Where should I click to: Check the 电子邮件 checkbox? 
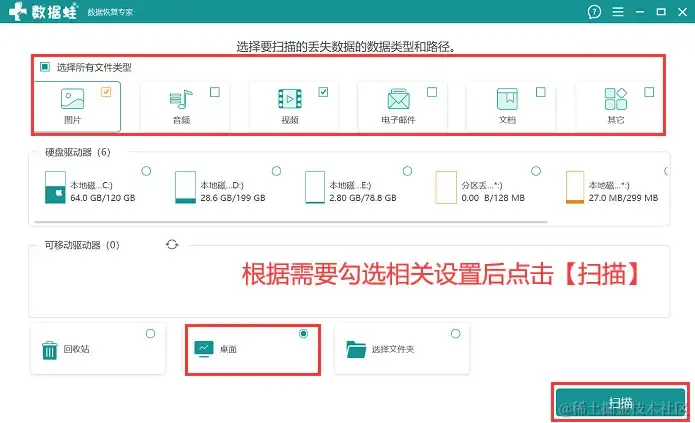point(432,92)
